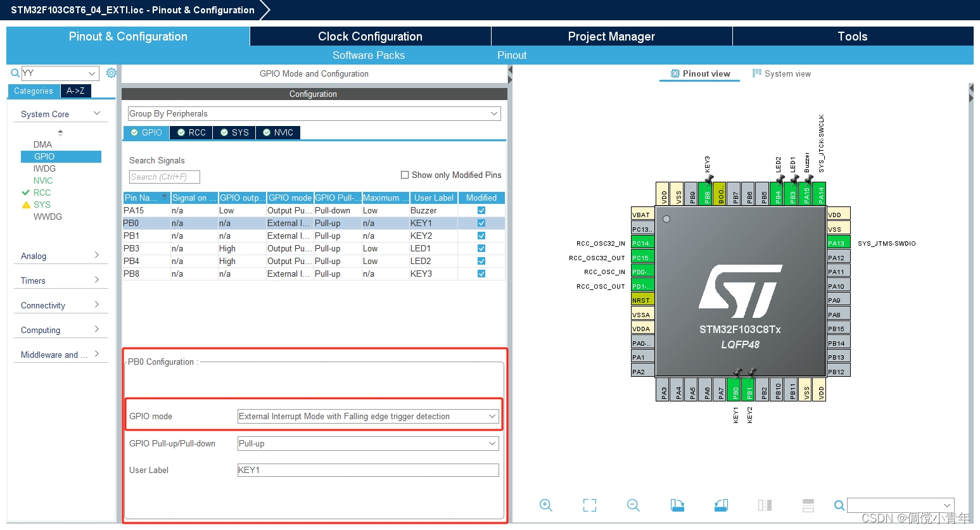The height and width of the screenshot is (530, 980).
Task: Rotate the chip counter-clockwise
Action: [720, 505]
